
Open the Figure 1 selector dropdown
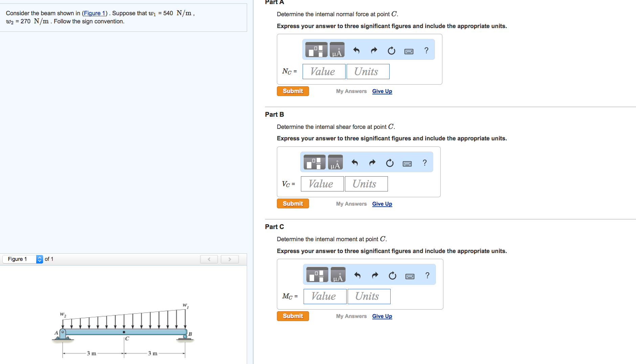(23, 259)
